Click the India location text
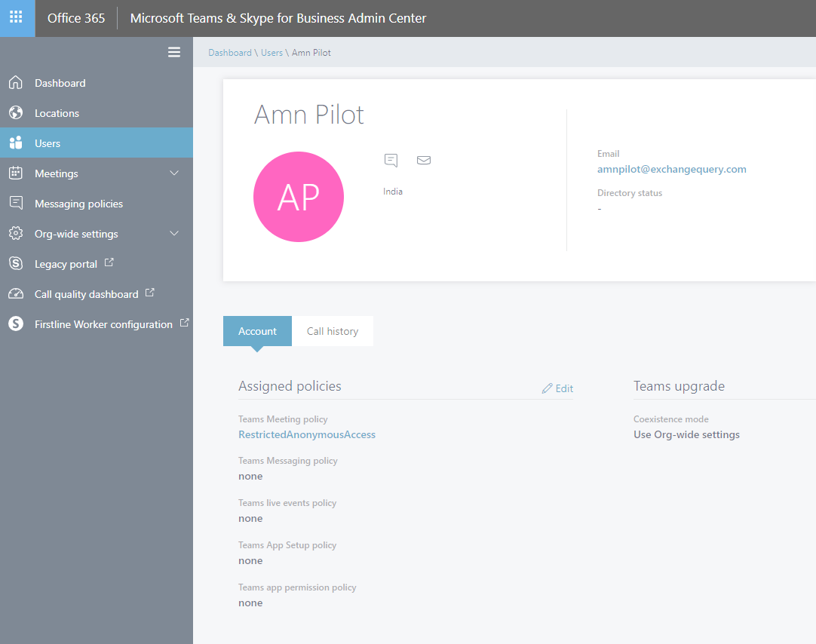The width and height of the screenshot is (816, 644). [392, 192]
